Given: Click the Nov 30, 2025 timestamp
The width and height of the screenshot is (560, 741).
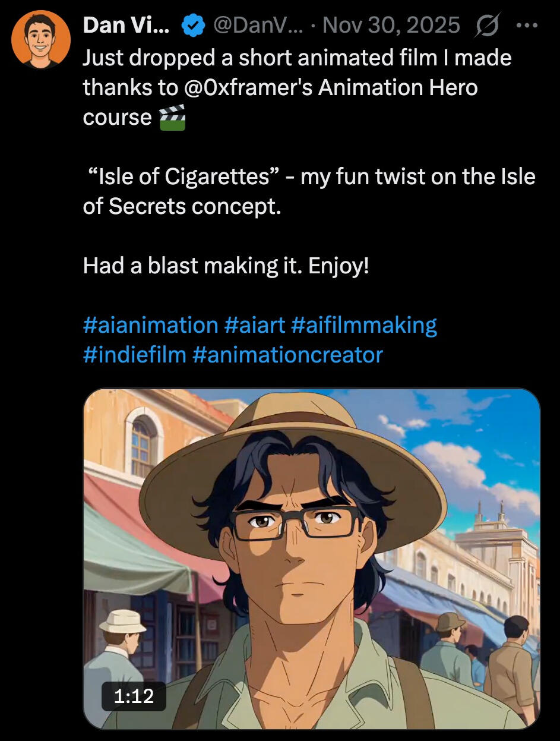Looking at the screenshot, I should pos(391,26).
